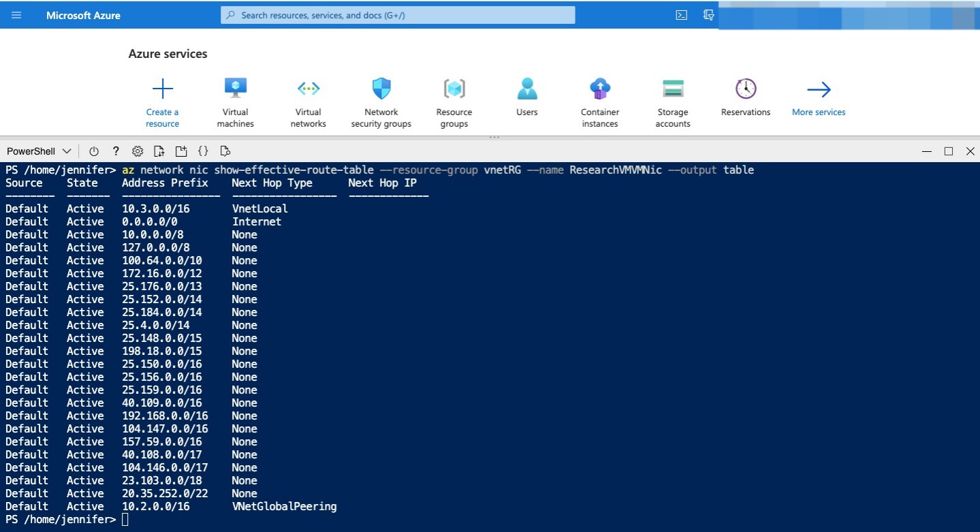Click the search resources, services, and docs box

398,15
